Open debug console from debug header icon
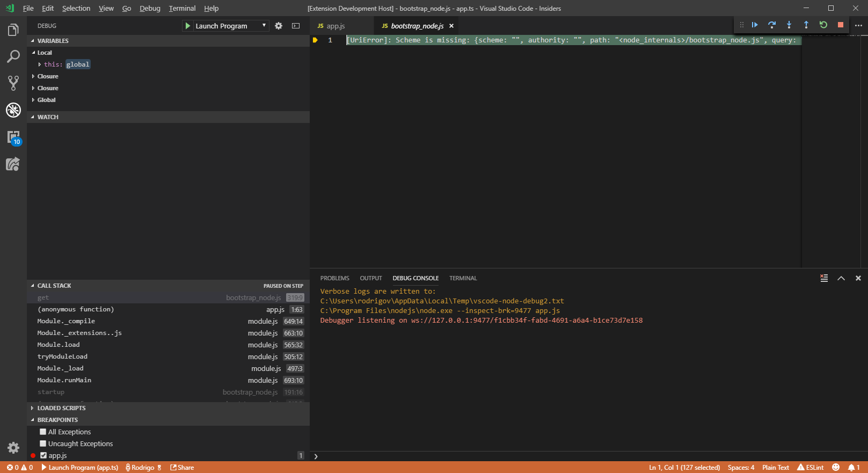This screenshot has width=868, height=473. pyautogui.click(x=296, y=26)
